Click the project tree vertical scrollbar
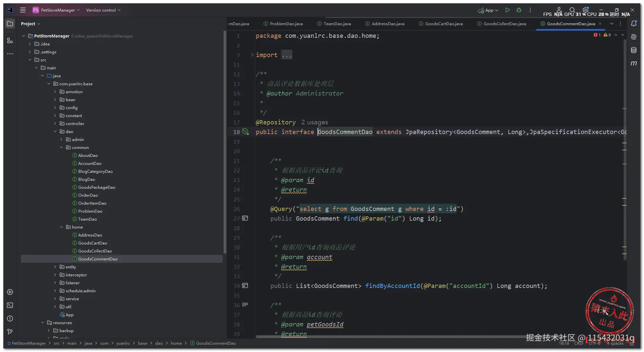Viewport: 644px width, 352px height. [225, 143]
